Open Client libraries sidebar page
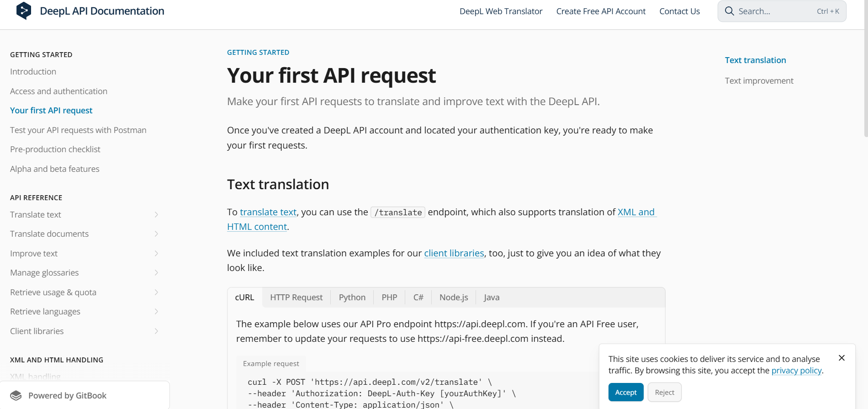 [37, 331]
